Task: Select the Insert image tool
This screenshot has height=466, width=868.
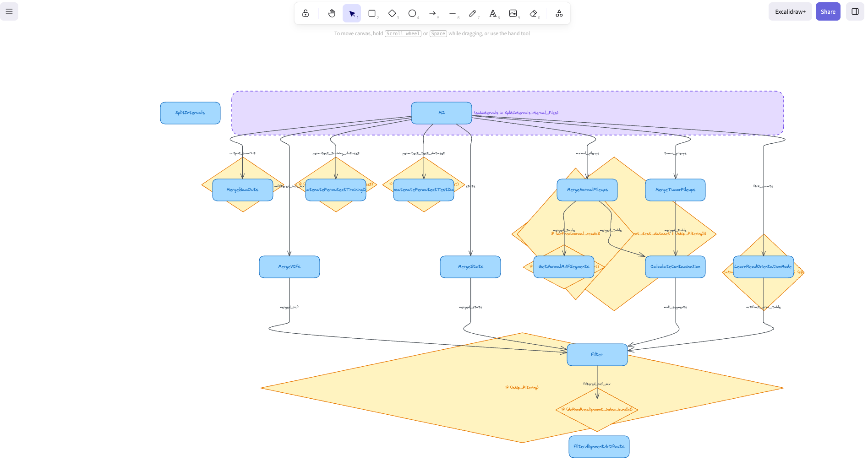Action: click(x=513, y=13)
